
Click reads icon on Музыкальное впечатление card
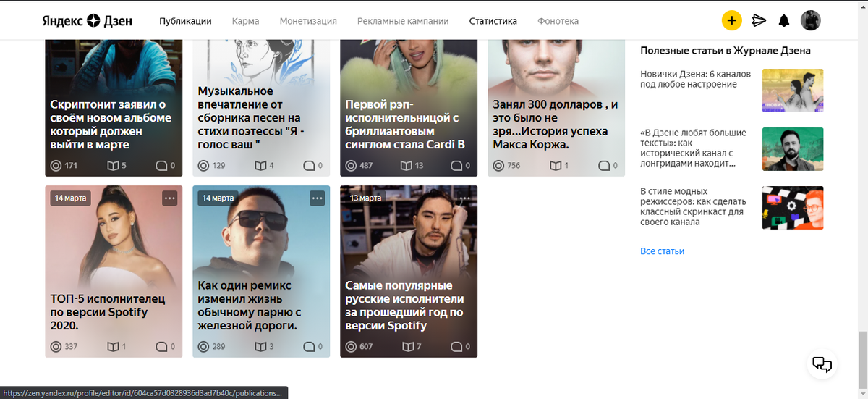tap(262, 166)
